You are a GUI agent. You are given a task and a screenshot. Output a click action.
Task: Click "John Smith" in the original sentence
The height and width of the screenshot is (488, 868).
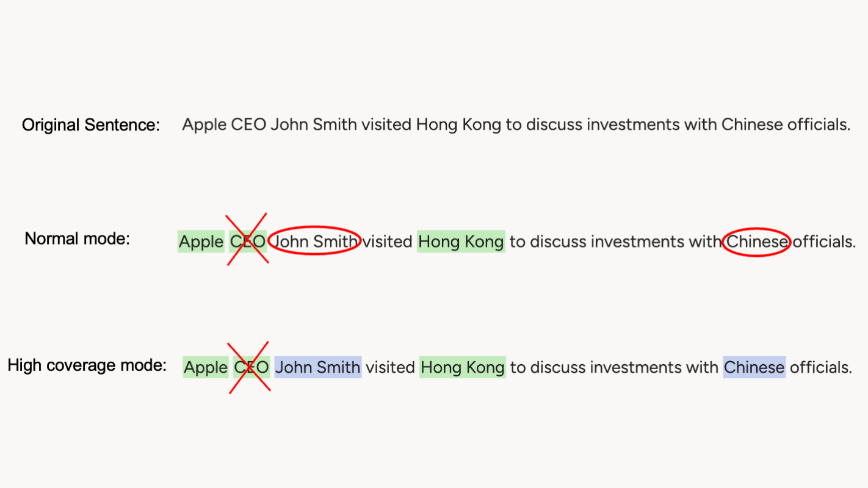[x=314, y=125]
